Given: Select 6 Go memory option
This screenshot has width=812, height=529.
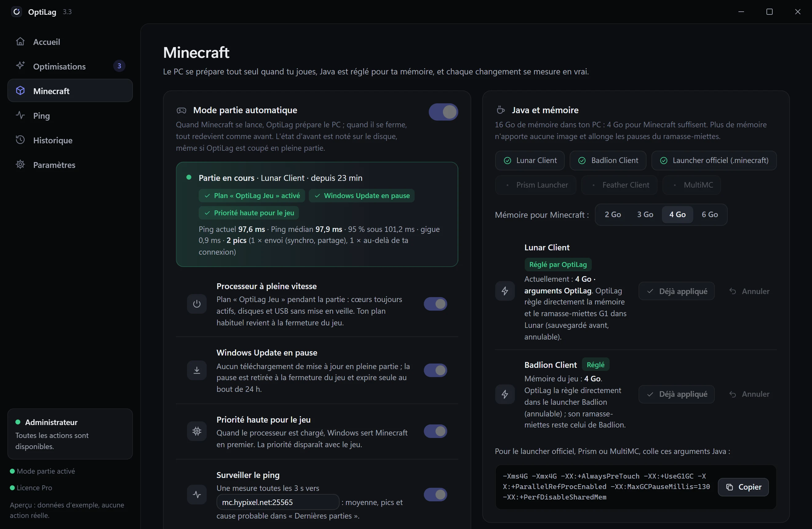Looking at the screenshot, I should (710, 215).
